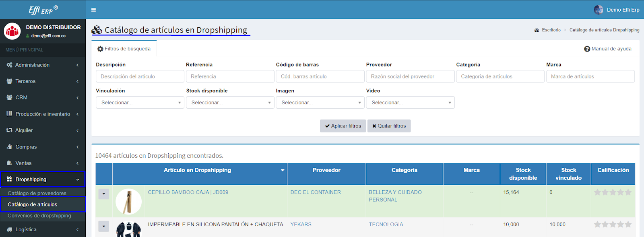This screenshot has width=644, height=237.
Task: Focus Categoría de artículos field
Action: (x=500, y=76)
